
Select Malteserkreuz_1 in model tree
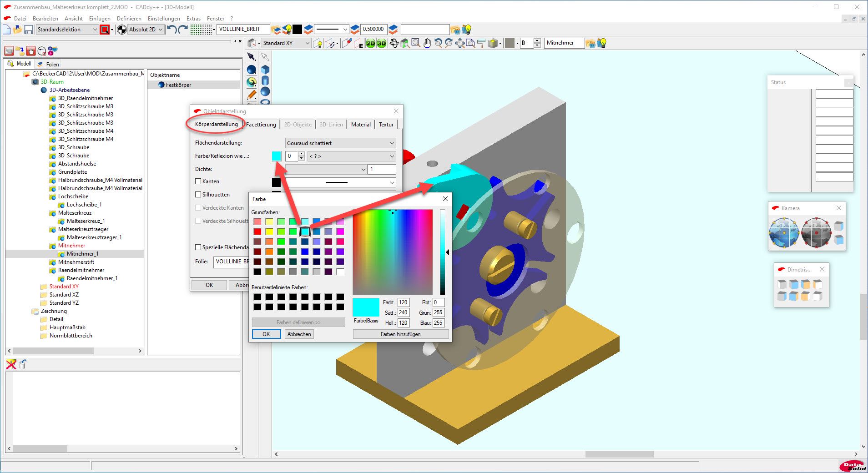click(x=86, y=221)
